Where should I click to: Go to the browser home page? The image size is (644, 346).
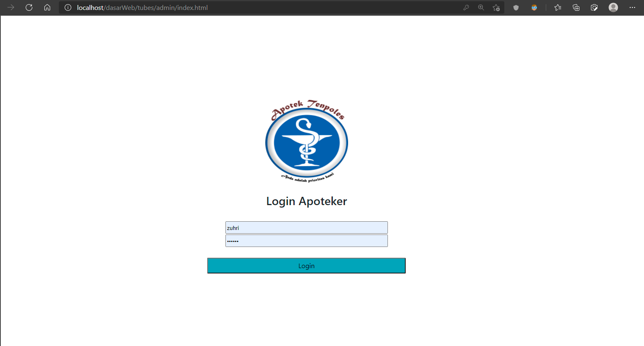(x=47, y=7)
